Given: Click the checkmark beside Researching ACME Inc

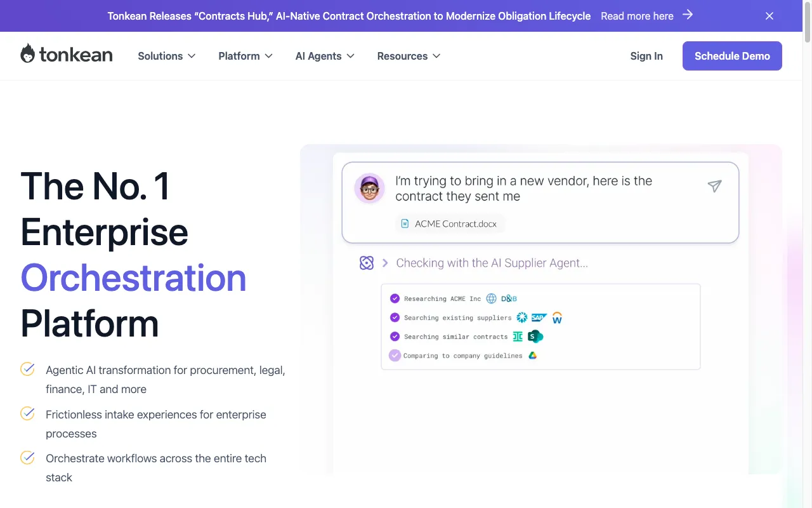Looking at the screenshot, I should 395,298.
